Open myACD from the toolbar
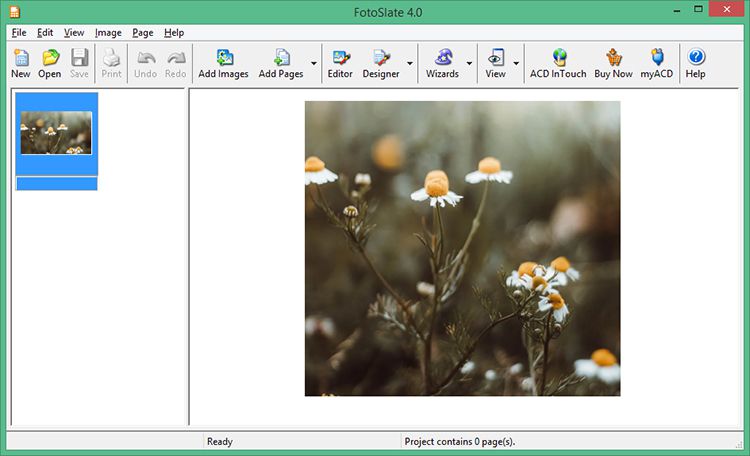Viewport: 750px width, 456px height. 657,63
